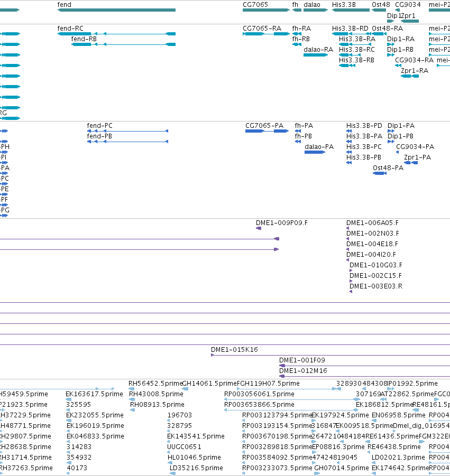Click the fend-PB protein label
The width and height of the screenshot is (450, 476).
[x=99, y=136]
